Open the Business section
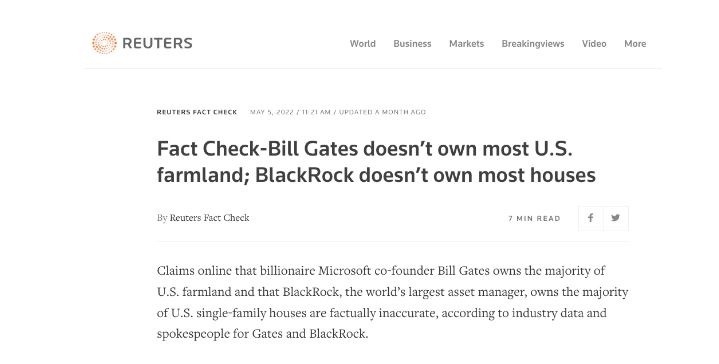 tap(412, 44)
